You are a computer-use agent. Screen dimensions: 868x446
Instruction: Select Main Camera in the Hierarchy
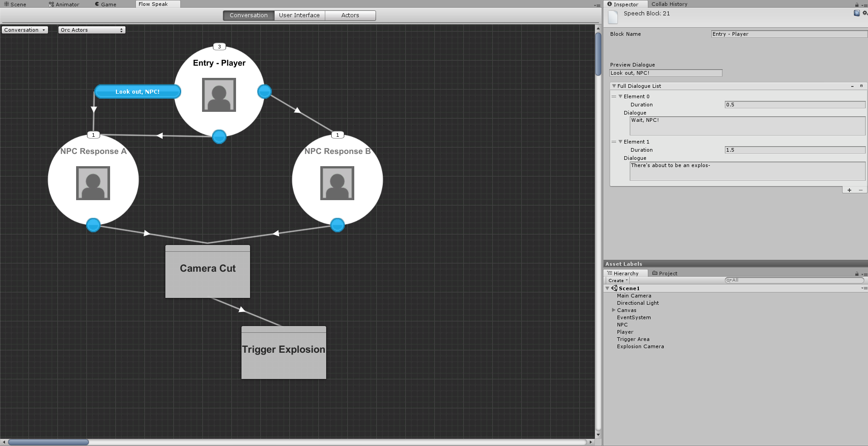pyautogui.click(x=634, y=296)
